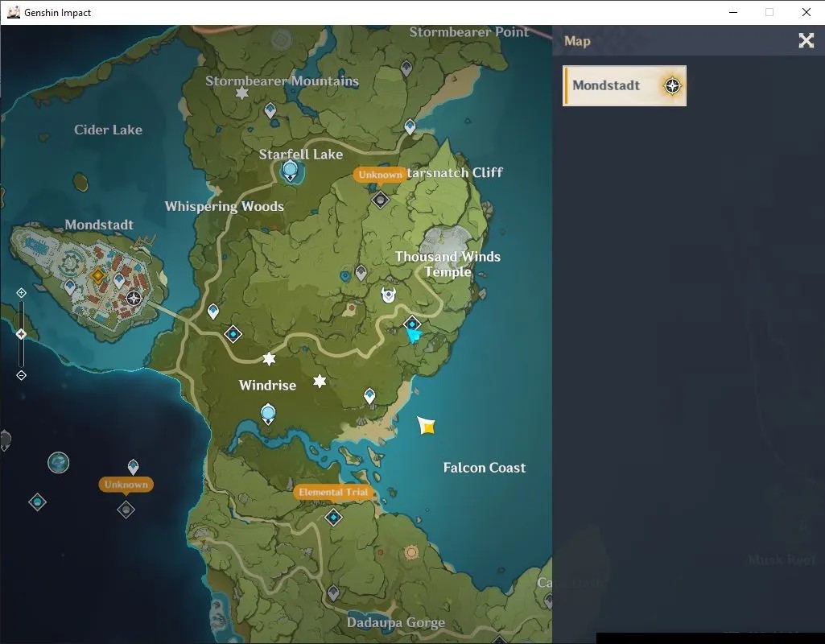The width and height of the screenshot is (825, 644).
Task: Click the Unknown label near Starsnatch Cliff
Action: (x=380, y=175)
